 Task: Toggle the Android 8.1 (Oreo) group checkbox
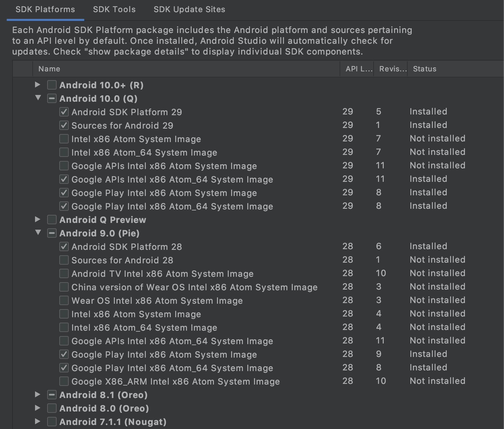[52, 395]
